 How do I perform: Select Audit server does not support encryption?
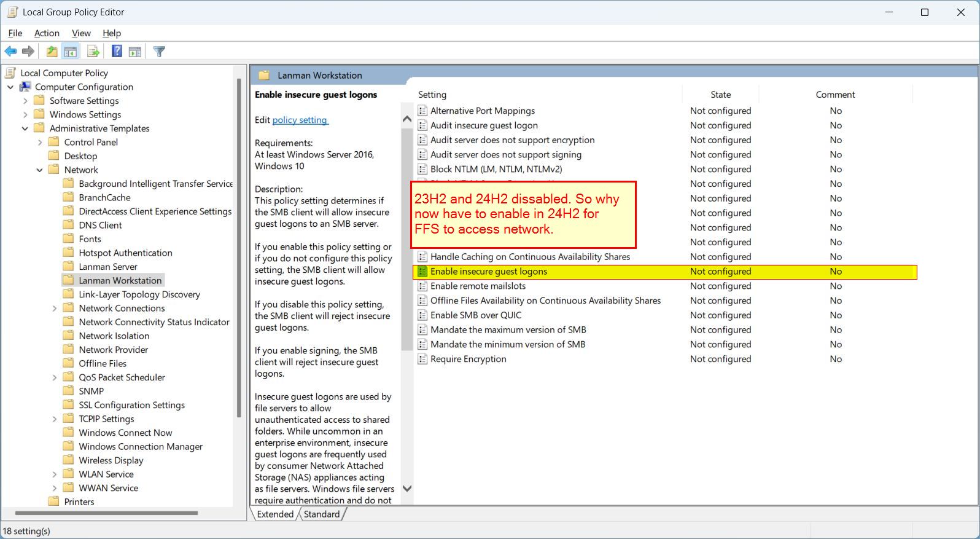512,140
